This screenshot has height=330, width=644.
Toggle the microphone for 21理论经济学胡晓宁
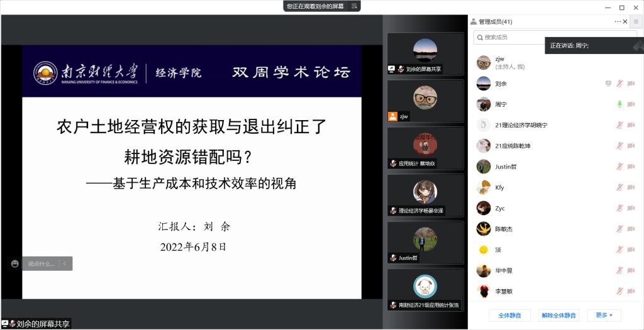click(619, 125)
